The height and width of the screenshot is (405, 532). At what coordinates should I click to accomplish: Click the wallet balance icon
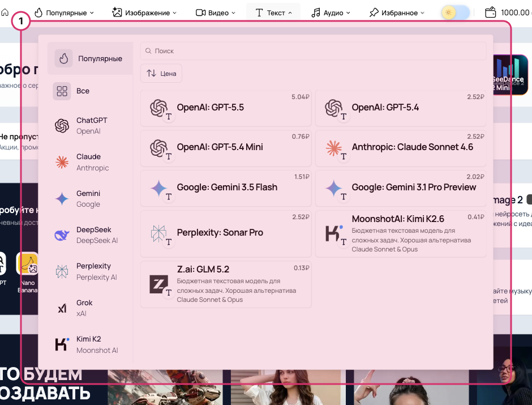490,13
